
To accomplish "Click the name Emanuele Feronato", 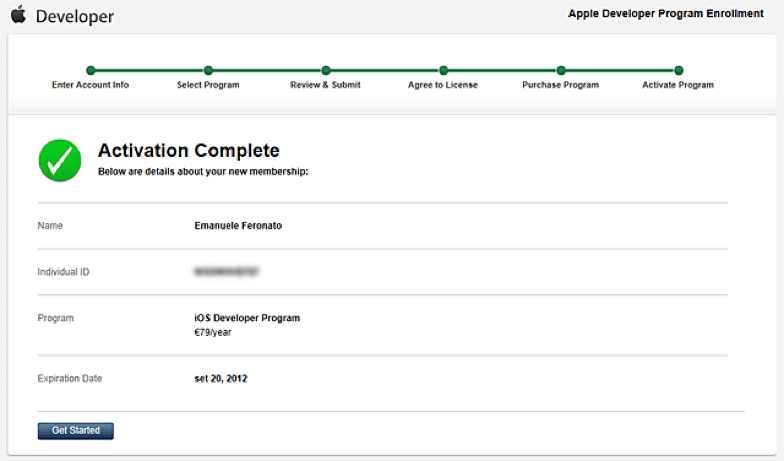I will (238, 226).
